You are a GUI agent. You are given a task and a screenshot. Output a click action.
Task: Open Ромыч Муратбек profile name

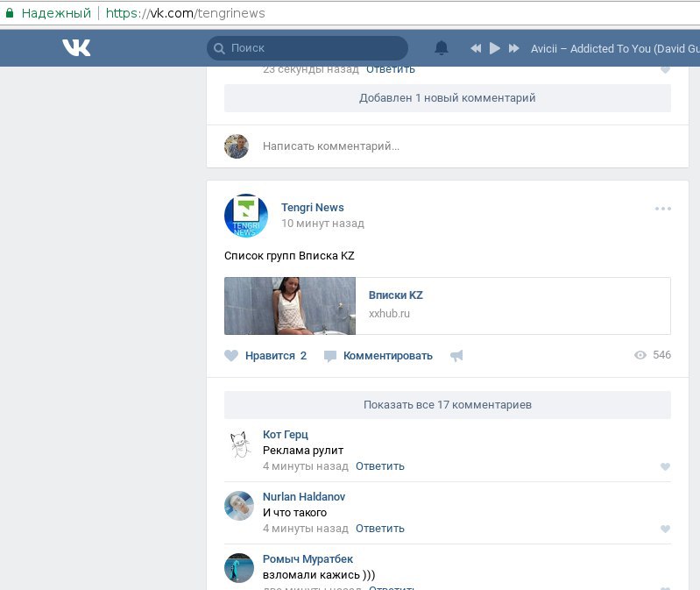(x=308, y=559)
